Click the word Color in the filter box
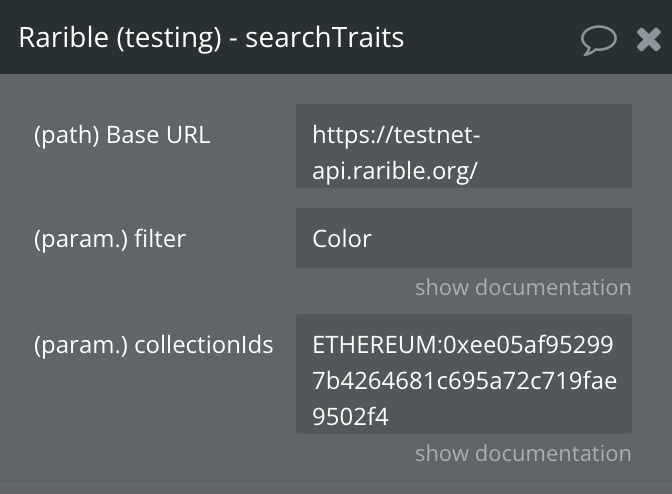This screenshot has width=672, height=494. point(342,239)
